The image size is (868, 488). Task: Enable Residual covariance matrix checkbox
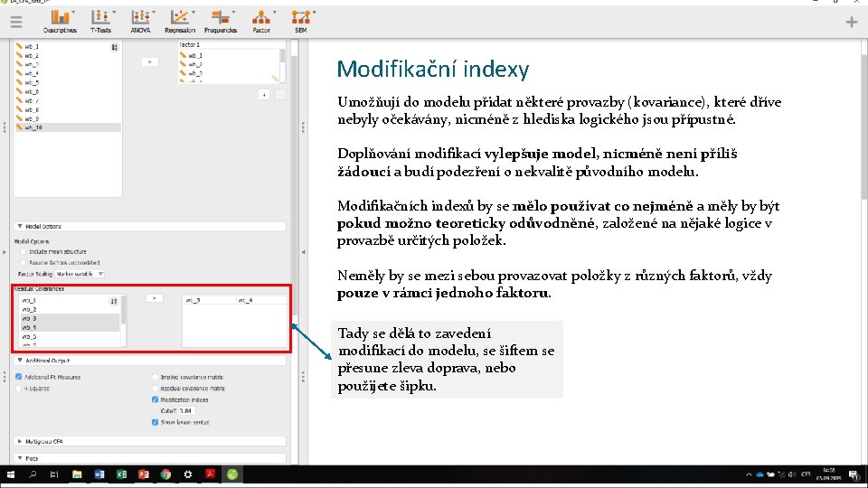point(155,389)
